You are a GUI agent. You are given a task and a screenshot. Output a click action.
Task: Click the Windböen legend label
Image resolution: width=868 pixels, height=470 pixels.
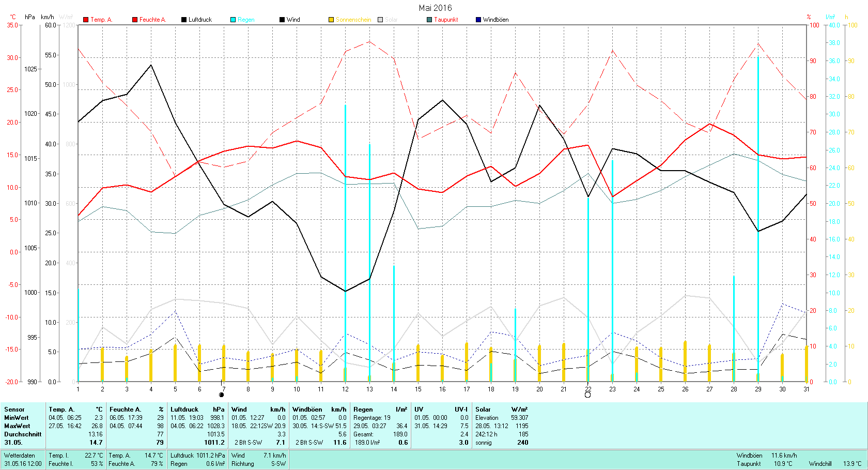coord(495,20)
